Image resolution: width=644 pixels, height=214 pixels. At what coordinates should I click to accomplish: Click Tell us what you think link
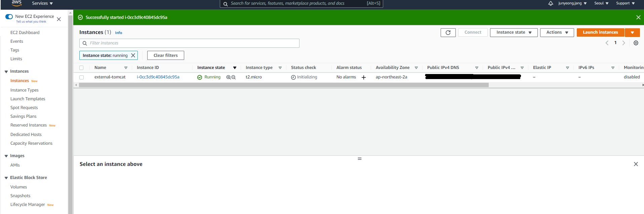click(31, 22)
